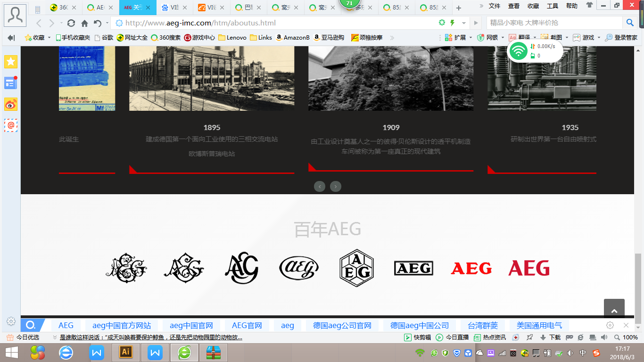This screenshot has width=644, height=362.
Task: Click the green lightning speed-mode icon
Action: 453,23
